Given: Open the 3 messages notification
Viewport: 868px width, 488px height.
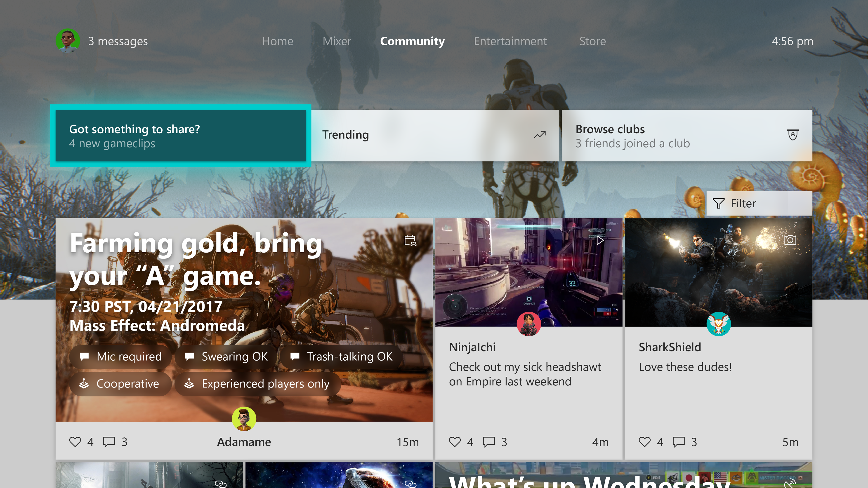Looking at the screenshot, I should point(118,41).
